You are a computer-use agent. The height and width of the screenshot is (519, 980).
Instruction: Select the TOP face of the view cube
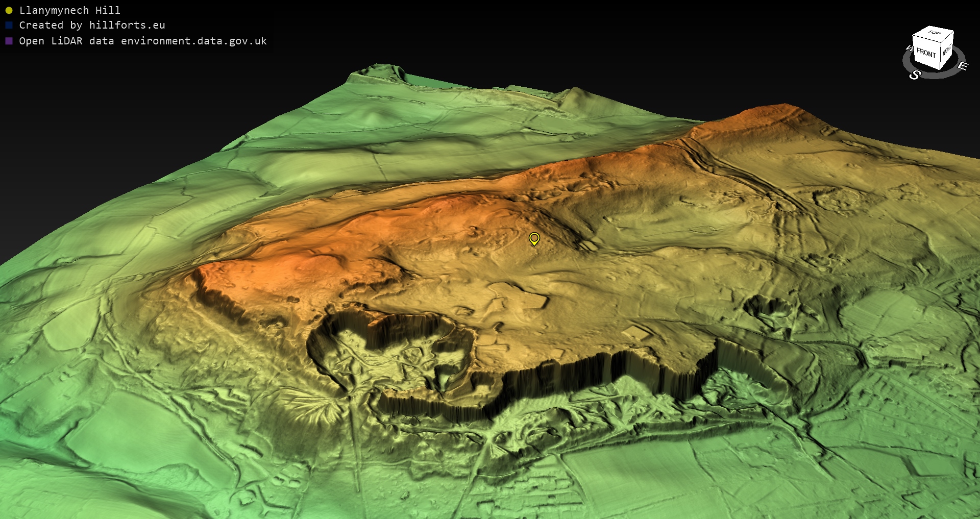[934, 33]
